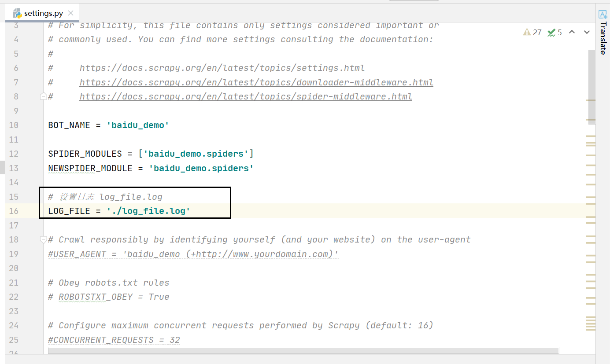Viewport: 610px width, 364px height.
Task: Click the Translate plugin icon in top-right corner
Action: (x=603, y=15)
